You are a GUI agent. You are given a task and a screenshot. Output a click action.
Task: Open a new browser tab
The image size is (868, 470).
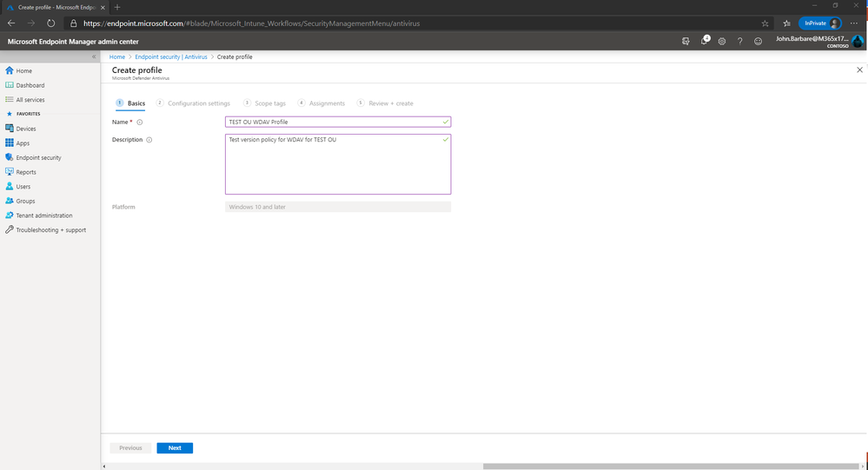pos(116,7)
